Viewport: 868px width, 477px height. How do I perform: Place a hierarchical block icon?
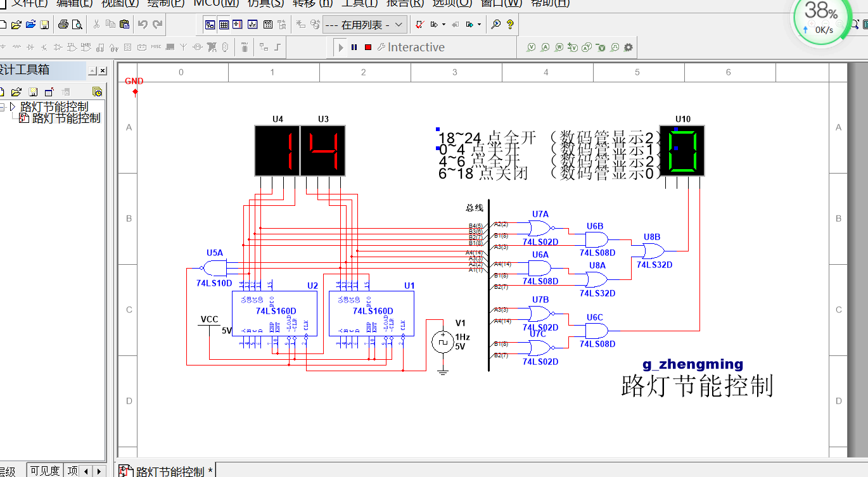tap(264, 48)
